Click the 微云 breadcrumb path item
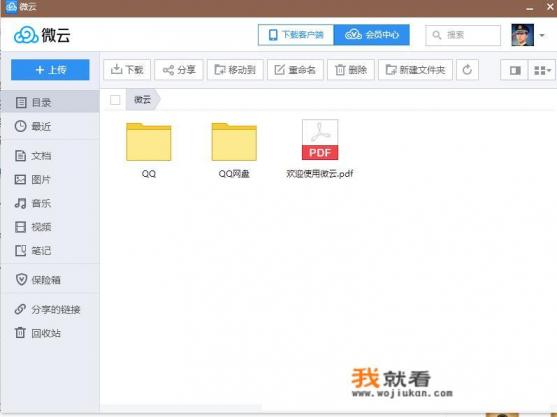The image size is (557, 417). (x=142, y=99)
